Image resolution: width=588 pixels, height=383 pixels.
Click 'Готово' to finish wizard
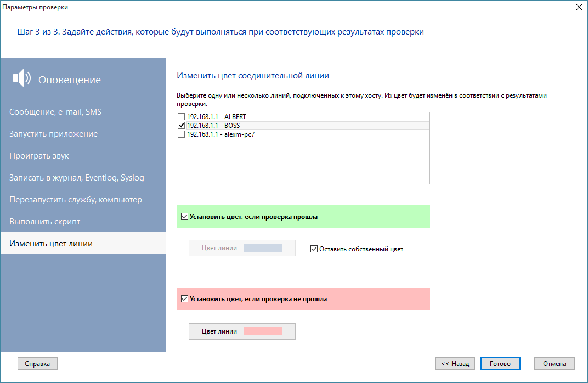click(500, 364)
